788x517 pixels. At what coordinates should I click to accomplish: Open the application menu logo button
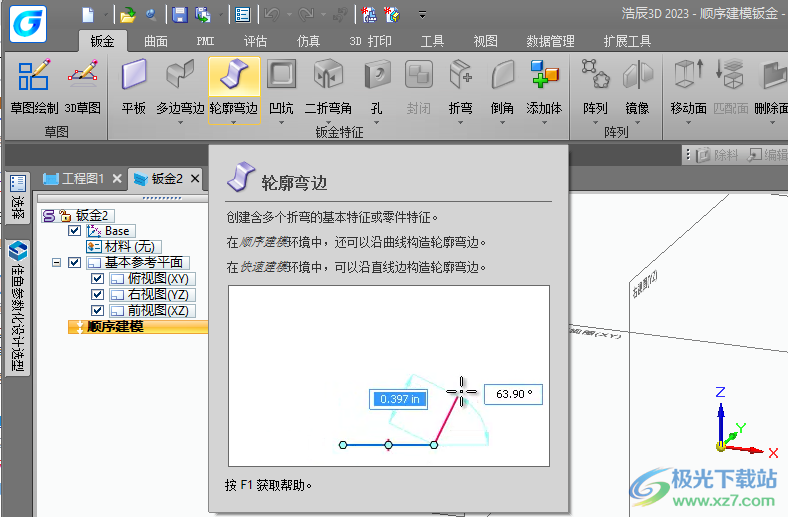pos(28,24)
